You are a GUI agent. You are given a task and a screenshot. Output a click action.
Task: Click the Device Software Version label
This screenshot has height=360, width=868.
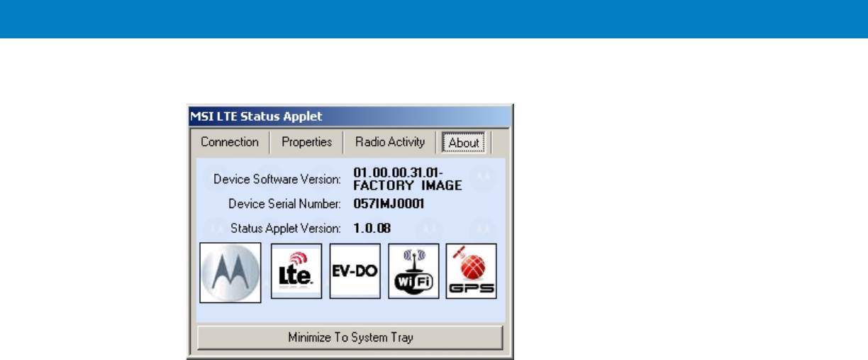[278, 179]
